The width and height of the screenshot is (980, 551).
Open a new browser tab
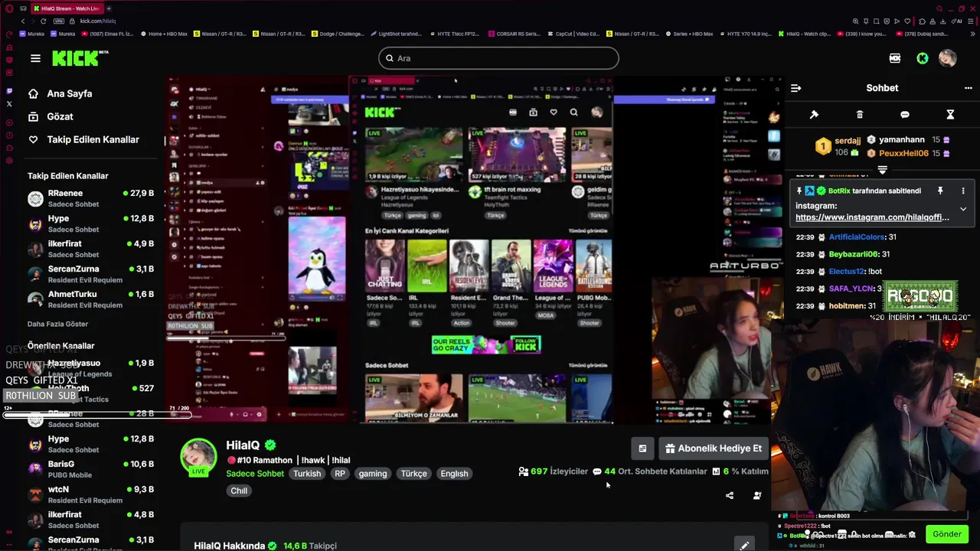108,8
